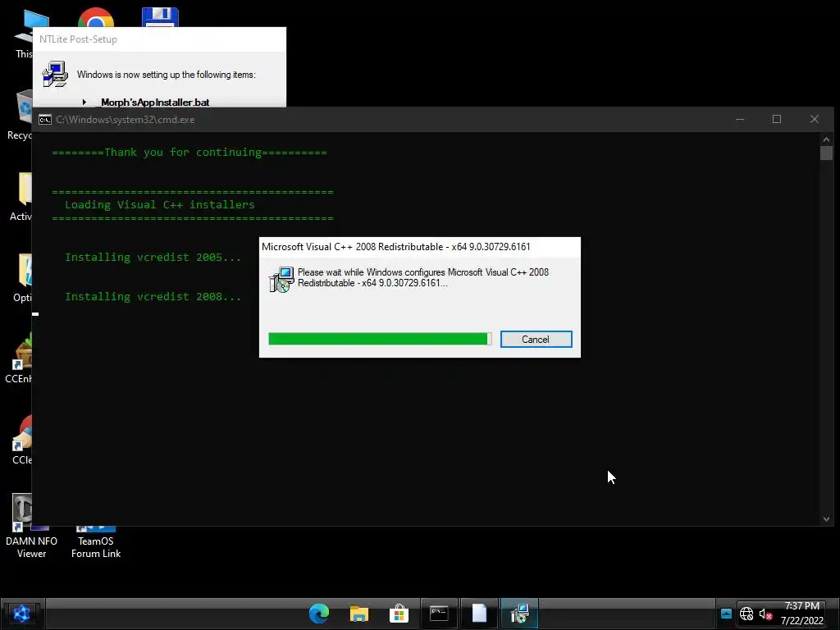Click the cmd window scrollbar thumb

pyautogui.click(x=826, y=153)
